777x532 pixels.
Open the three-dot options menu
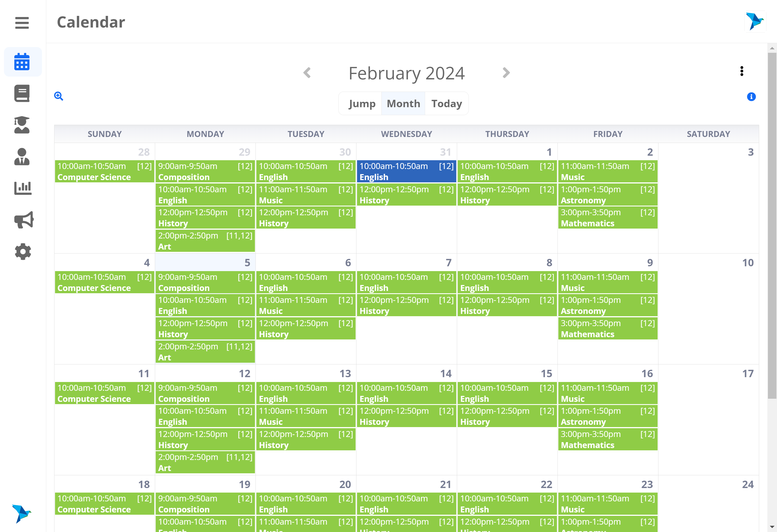[742, 71]
